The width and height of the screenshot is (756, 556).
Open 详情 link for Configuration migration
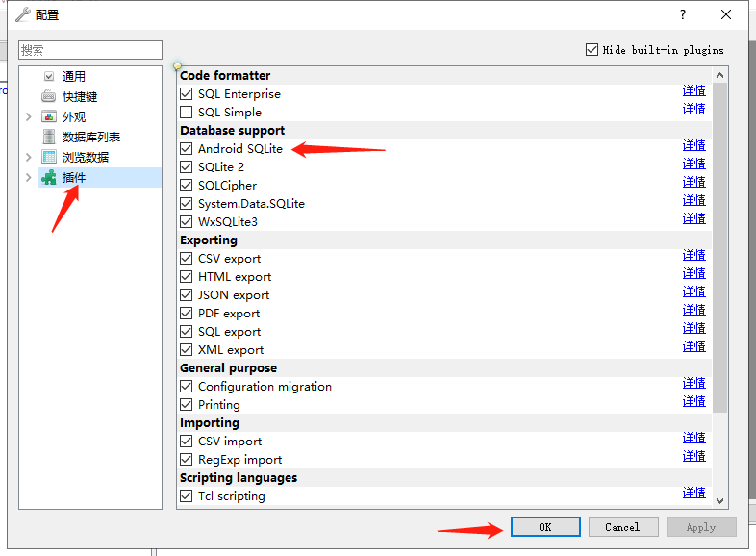point(694,384)
